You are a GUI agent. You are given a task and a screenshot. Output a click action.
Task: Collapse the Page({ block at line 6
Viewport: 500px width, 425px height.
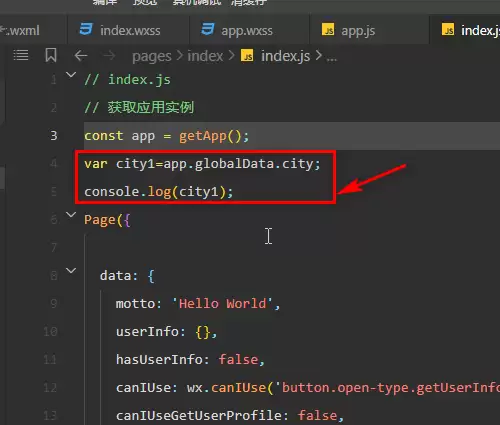[71, 215]
